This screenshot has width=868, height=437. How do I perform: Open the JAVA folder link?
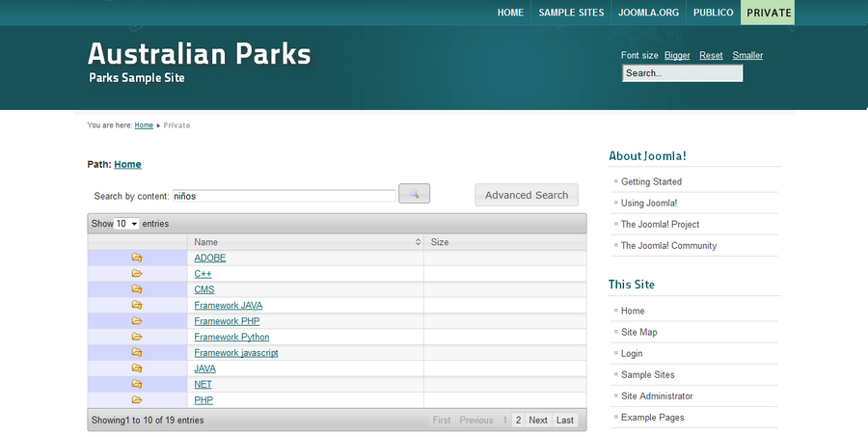[204, 369]
